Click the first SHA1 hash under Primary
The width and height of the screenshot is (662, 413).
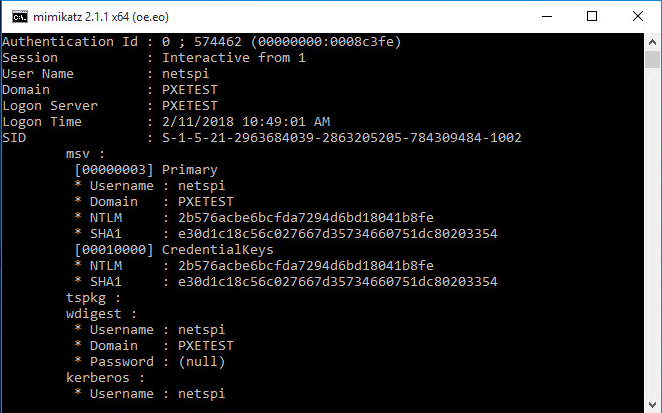[x=338, y=234]
